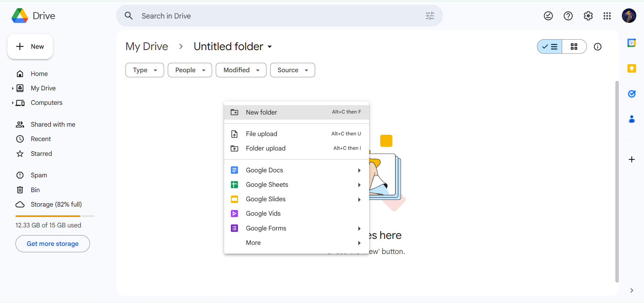This screenshot has width=644, height=303.
Task: Click '12.33 GB of 15 GB used' text
Action: [48, 225]
